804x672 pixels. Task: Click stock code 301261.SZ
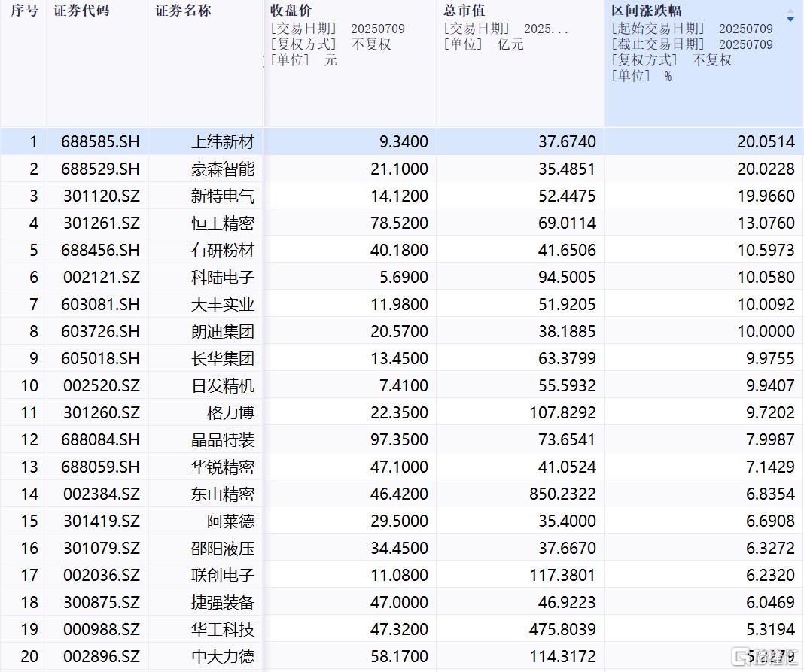(102, 223)
